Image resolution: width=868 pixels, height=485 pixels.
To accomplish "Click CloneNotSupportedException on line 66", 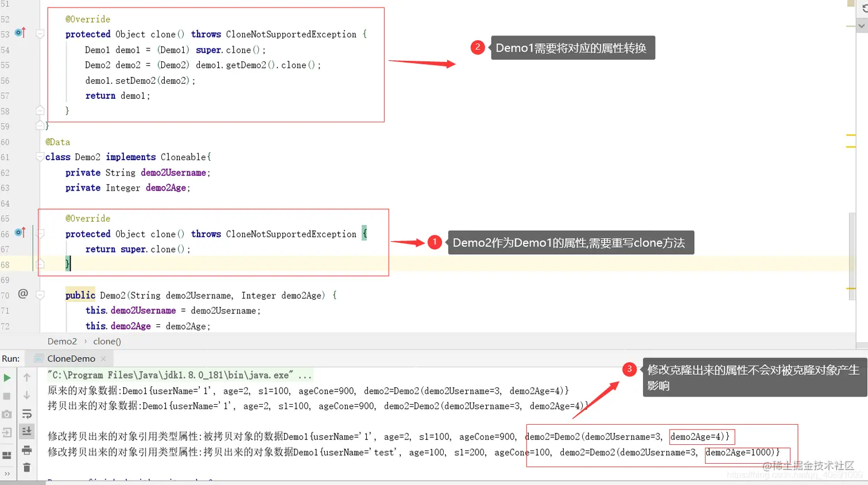I will pyautogui.click(x=291, y=234).
